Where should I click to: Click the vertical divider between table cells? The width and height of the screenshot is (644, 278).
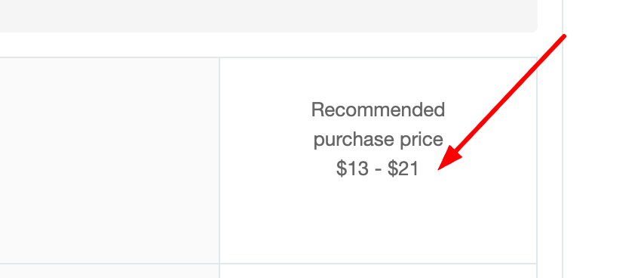click(219, 160)
